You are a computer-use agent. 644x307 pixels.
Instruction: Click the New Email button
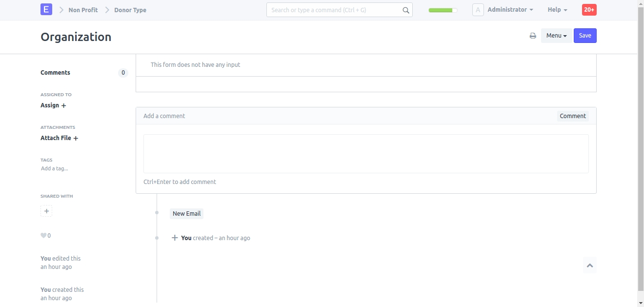coord(186,214)
